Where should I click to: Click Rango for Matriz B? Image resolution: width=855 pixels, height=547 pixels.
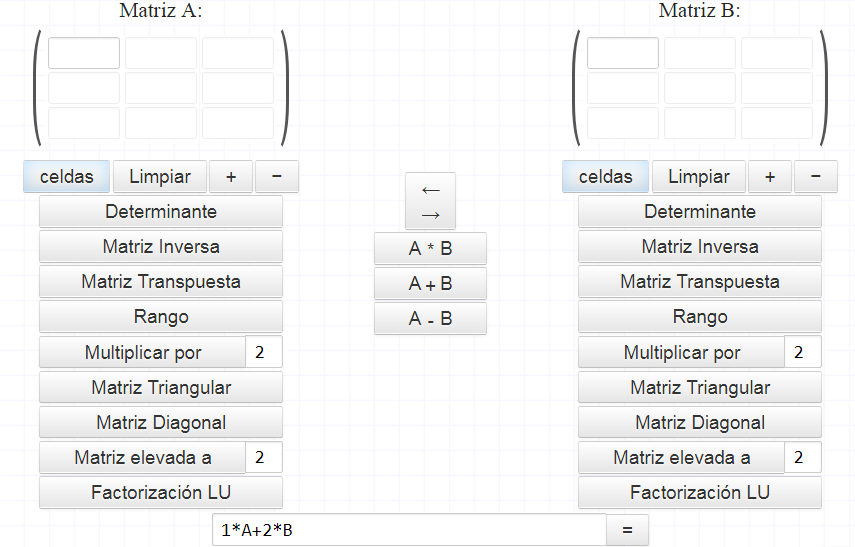point(700,317)
